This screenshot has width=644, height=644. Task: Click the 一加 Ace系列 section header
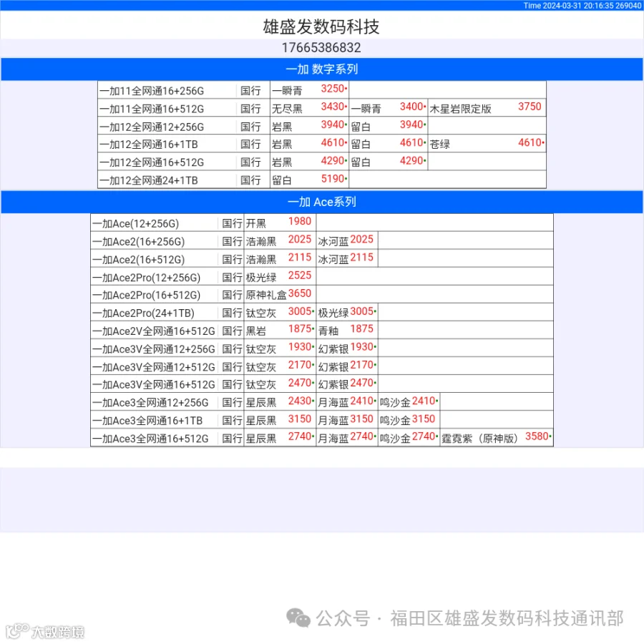(322, 202)
